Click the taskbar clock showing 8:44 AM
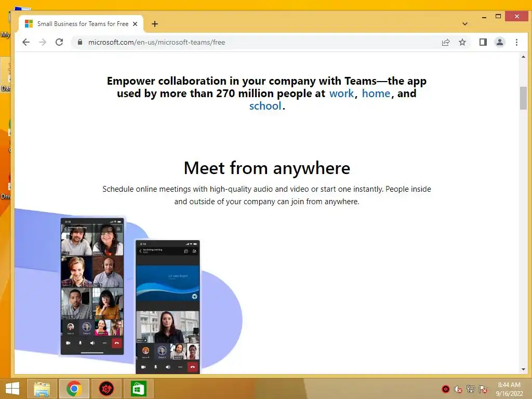The image size is (532, 399). click(x=509, y=389)
